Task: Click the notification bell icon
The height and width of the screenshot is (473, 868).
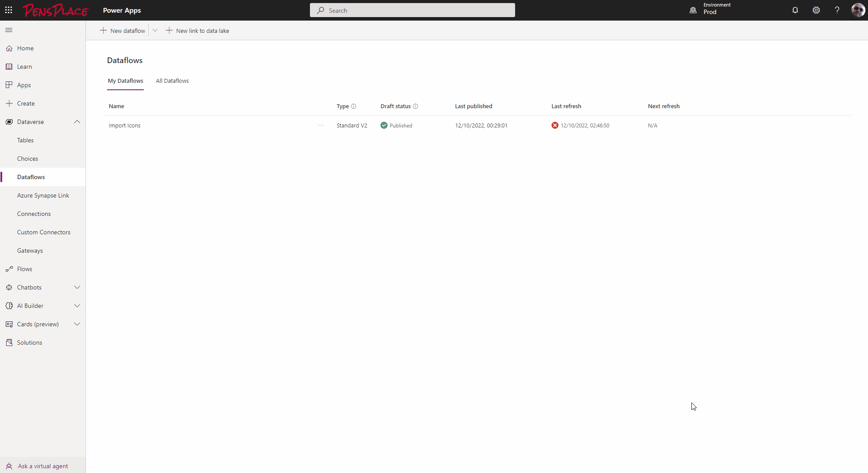Action: (796, 10)
